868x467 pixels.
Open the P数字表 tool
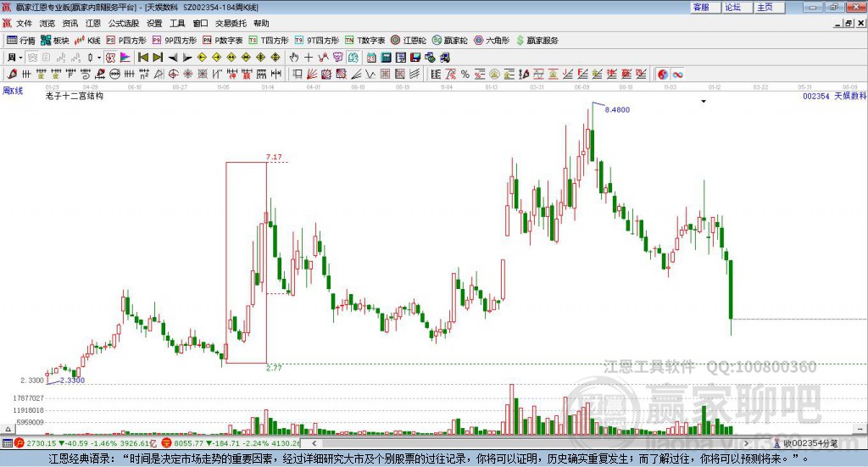coord(223,41)
